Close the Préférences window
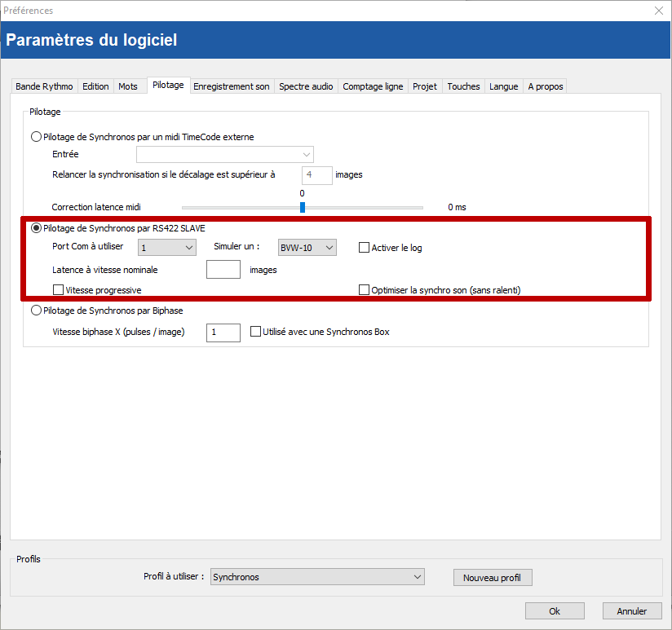The width and height of the screenshot is (672, 630). [x=658, y=11]
